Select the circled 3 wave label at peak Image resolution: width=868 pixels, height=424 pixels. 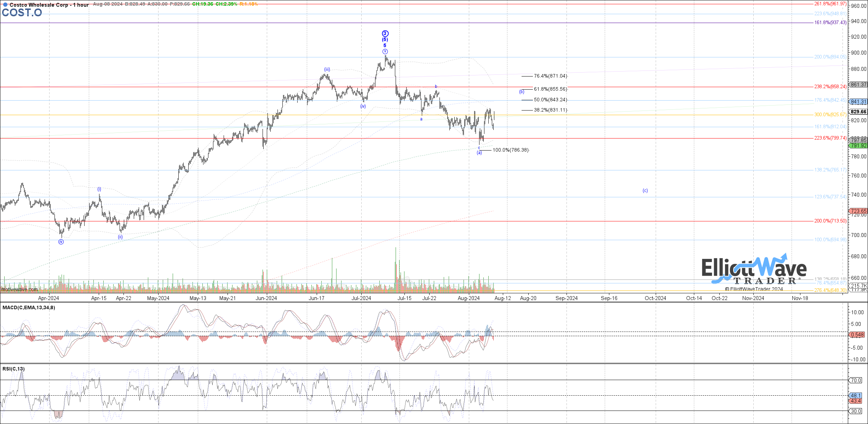pos(385,34)
